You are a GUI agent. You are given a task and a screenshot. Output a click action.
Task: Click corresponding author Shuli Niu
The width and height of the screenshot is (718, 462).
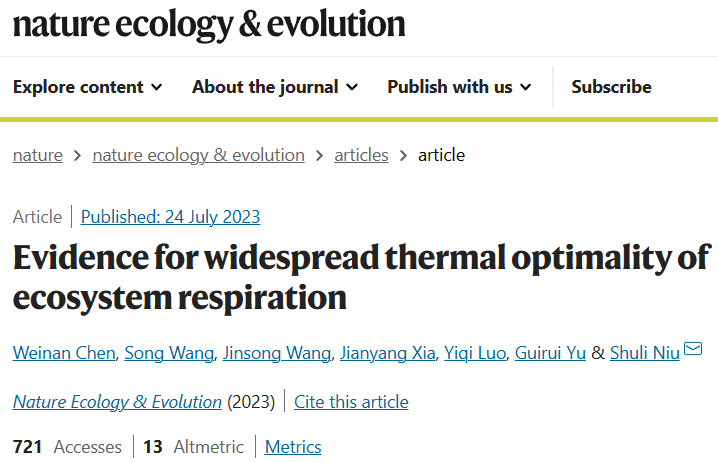(644, 352)
